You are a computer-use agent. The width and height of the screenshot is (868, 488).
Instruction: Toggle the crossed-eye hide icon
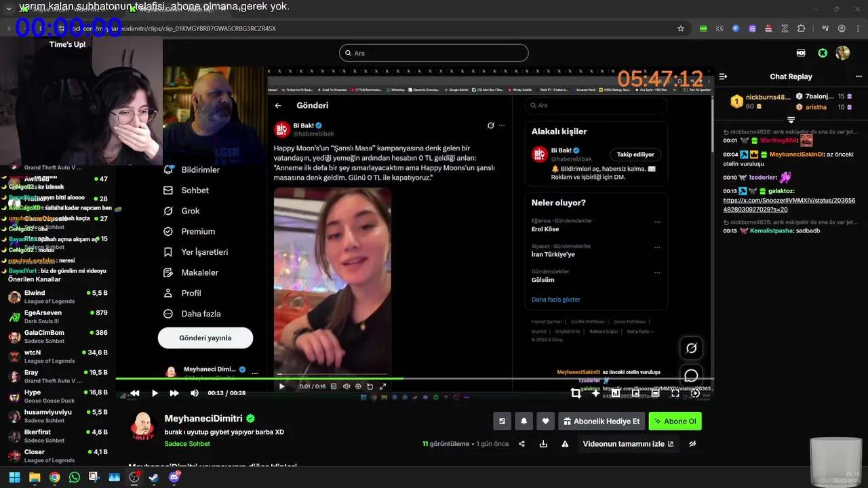click(692, 444)
